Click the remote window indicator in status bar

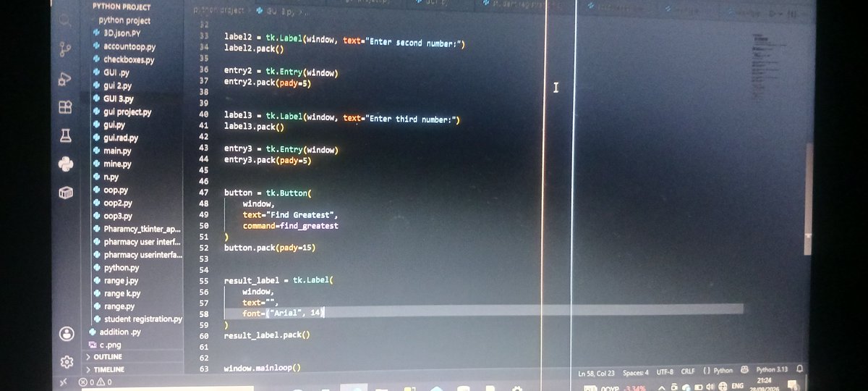tap(64, 382)
